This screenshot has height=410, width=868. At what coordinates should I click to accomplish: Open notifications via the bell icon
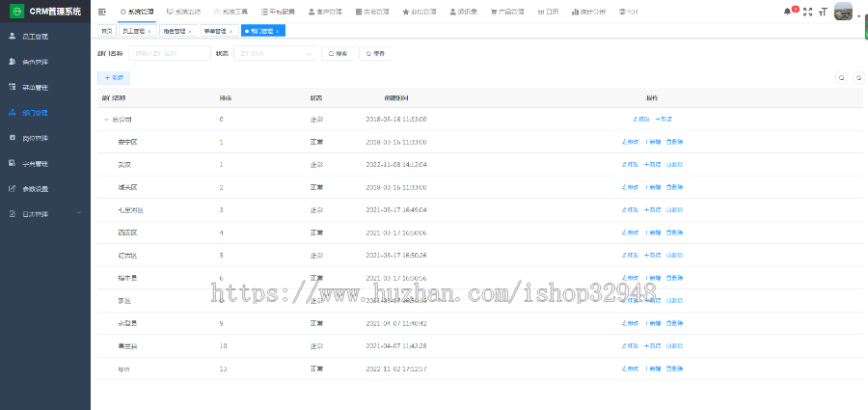coord(787,12)
